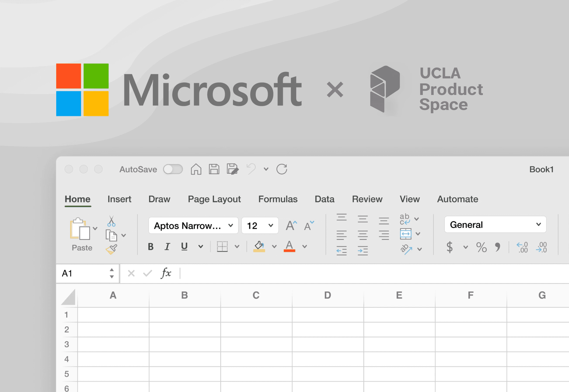Switch to the Draw tab
569x392 pixels.
(159, 199)
